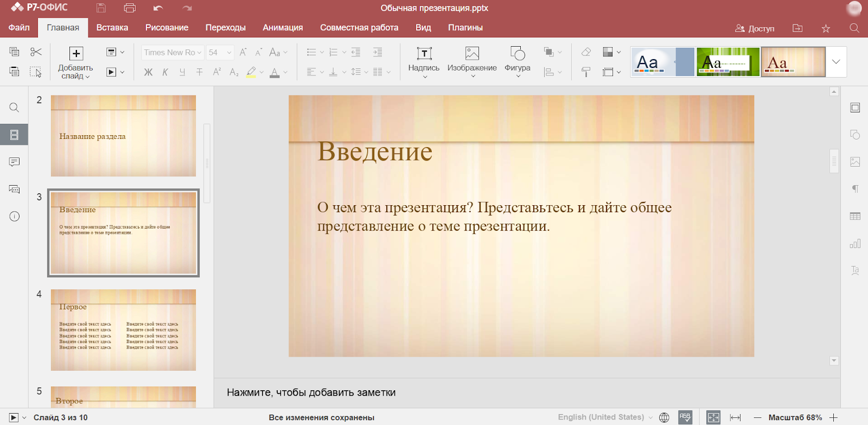The width and height of the screenshot is (868, 425).
Task: Toggle spell checking in status bar
Action: point(685,417)
